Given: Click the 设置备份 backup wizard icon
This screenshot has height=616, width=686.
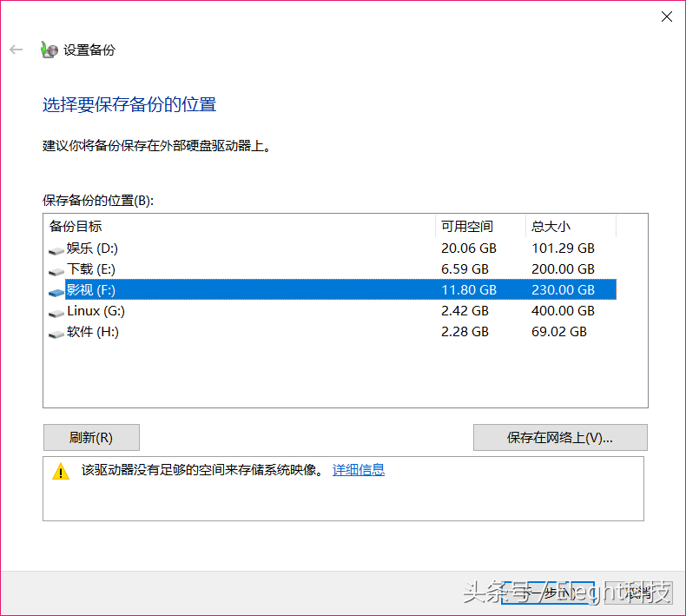Looking at the screenshot, I should coord(49,50).
